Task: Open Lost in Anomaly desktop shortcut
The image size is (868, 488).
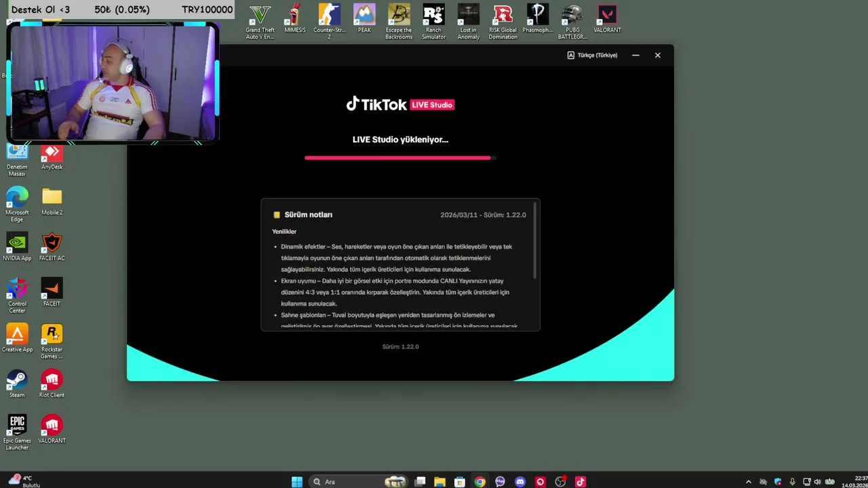Action: (469, 22)
